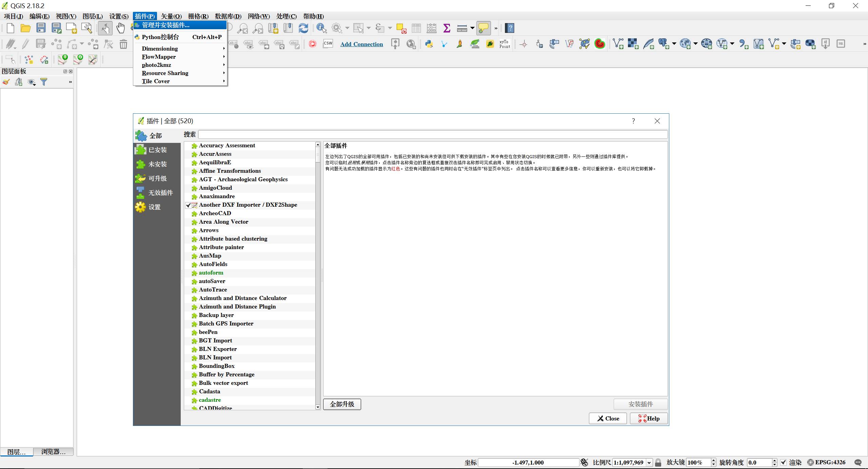Uncheck Another DXF Importer plugin checkbox
Viewport: 868px width, 469px height.
coord(188,205)
